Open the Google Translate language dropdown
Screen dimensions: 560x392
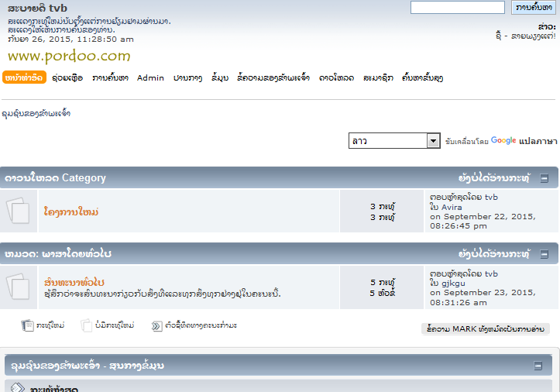394,141
